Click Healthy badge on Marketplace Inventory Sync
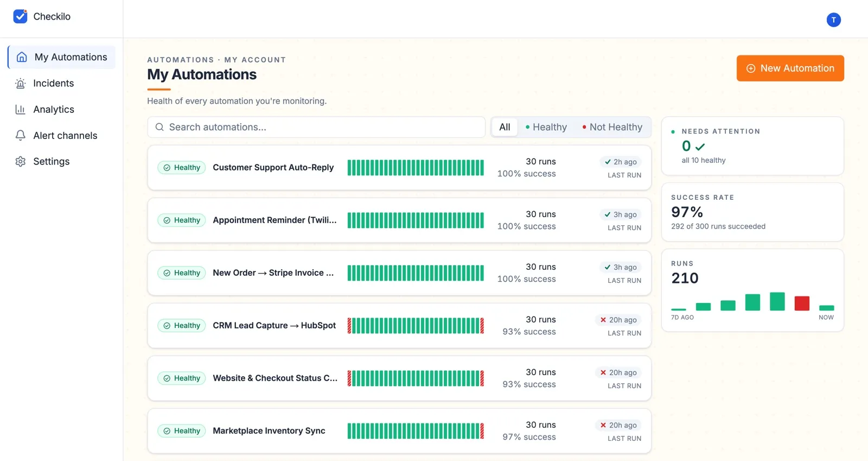This screenshot has width=868, height=461. click(x=182, y=431)
